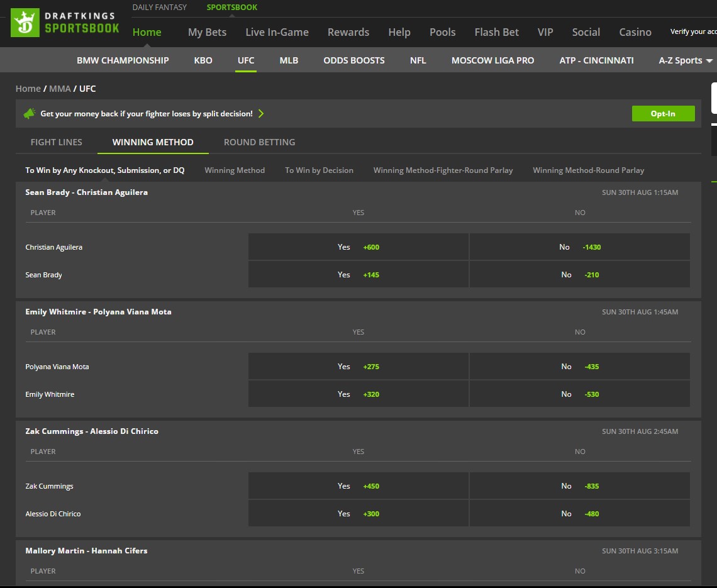Open Winning Method-Fighter-Round Parlay subtab

pyautogui.click(x=443, y=170)
